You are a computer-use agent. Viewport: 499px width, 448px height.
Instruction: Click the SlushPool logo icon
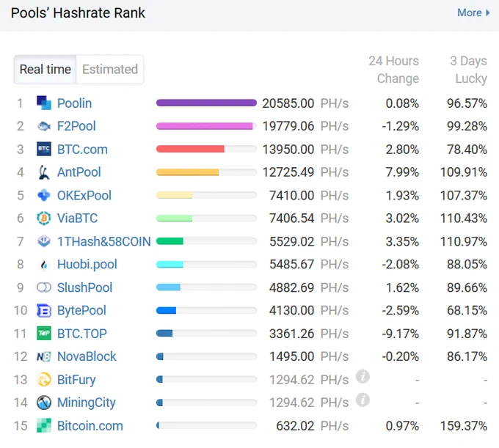pyautogui.click(x=44, y=287)
